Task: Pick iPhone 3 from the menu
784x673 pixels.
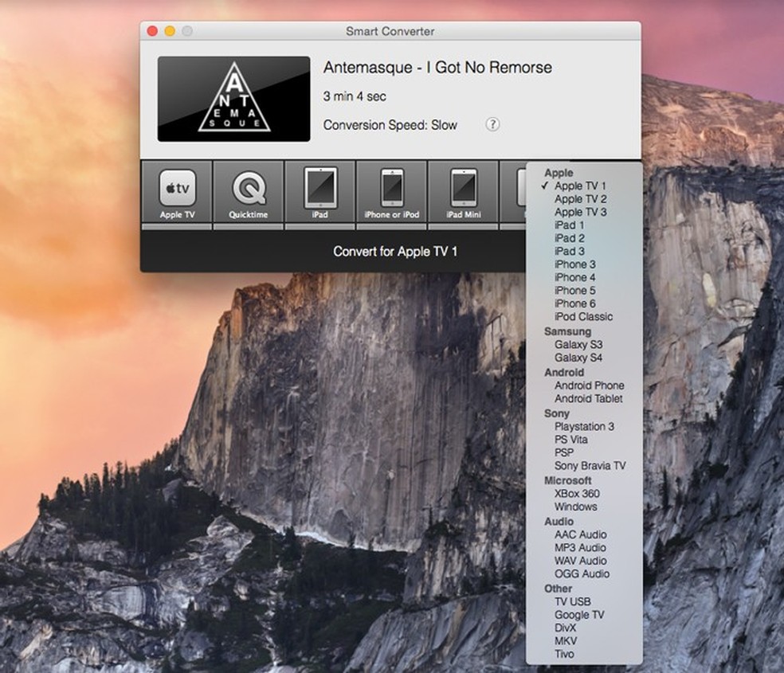Action: (584, 264)
